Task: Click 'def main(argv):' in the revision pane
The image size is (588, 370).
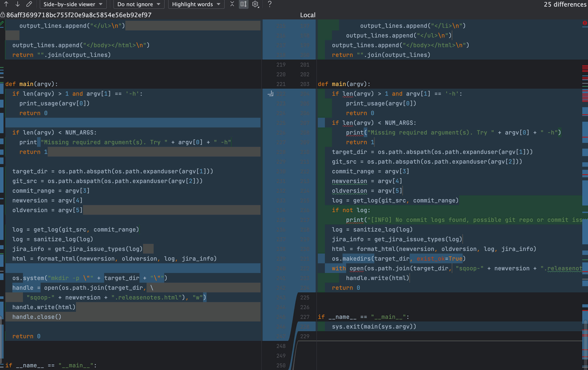Action: pos(32,84)
